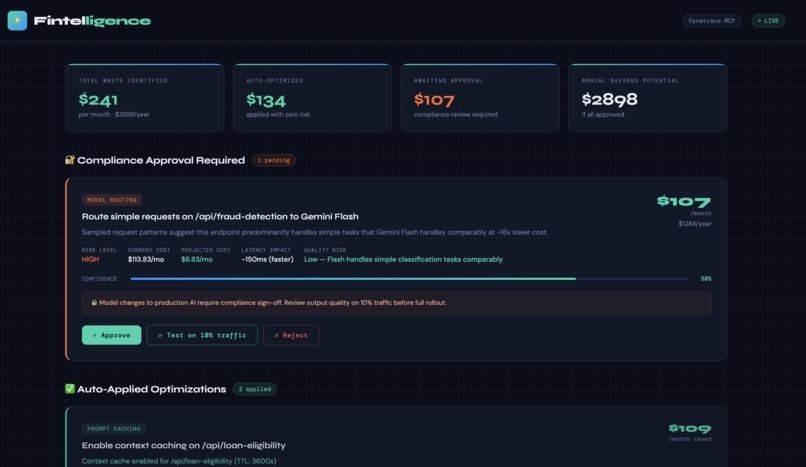806x467 pixels.
Task: Click the Dynatrace MCP badge
Action: pyautogui.click(x=711, y=21)
